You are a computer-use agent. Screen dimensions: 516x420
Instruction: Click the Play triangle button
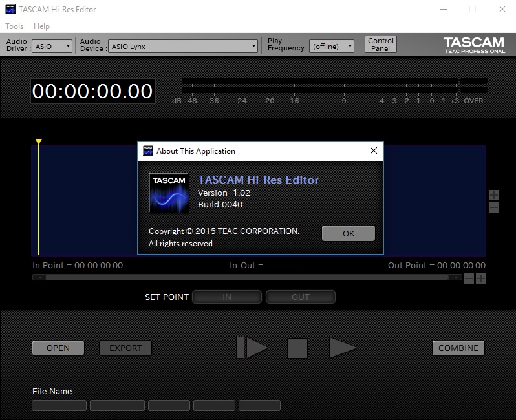pos(342,348)
